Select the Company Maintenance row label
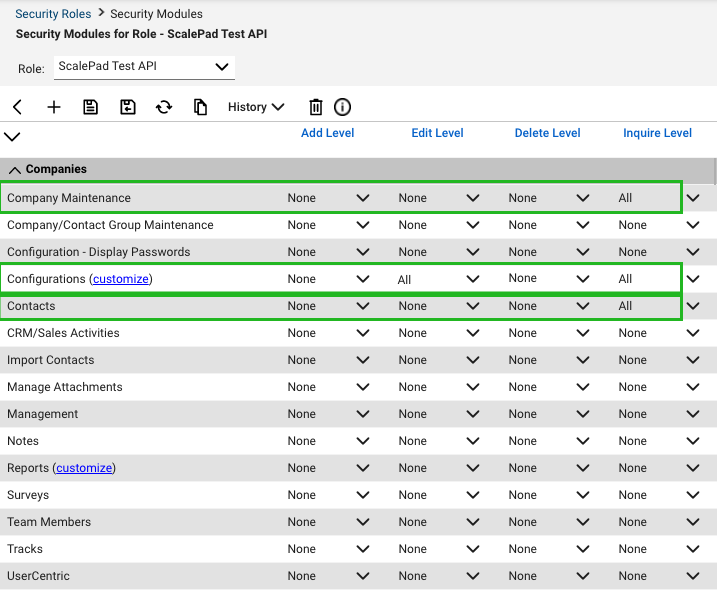Screen dimensions: 717x590 pyautogui.click(x=69, y=198)
